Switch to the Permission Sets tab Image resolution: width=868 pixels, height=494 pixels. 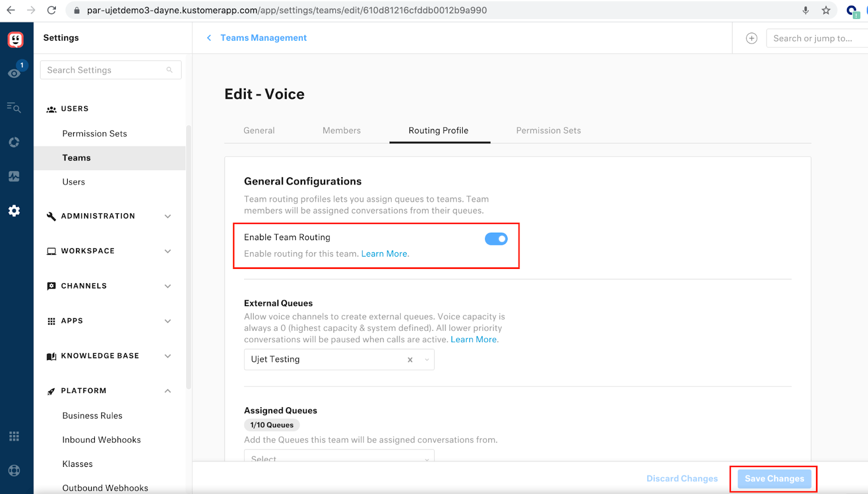[x=548, y=130]
